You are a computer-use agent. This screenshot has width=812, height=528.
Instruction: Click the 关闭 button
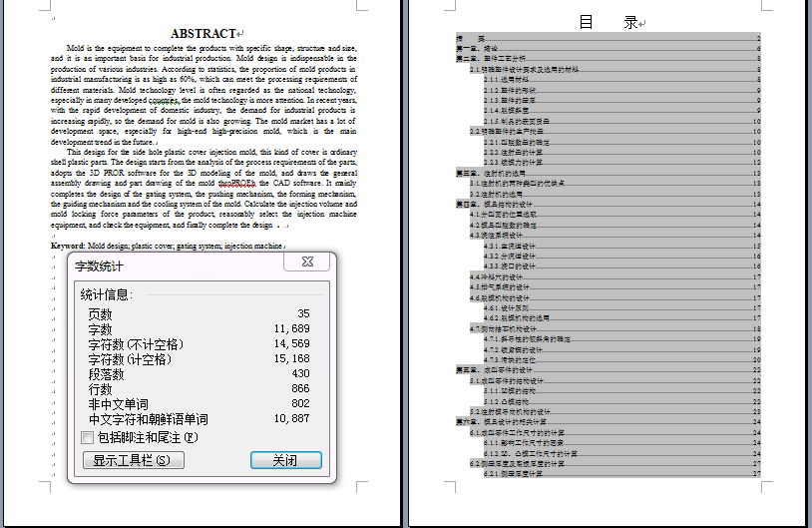286,460
